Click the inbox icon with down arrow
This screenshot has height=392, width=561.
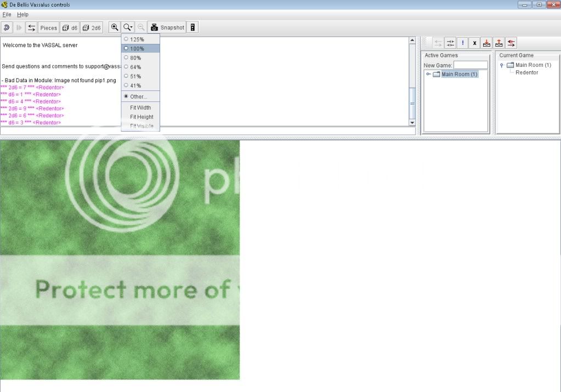[x=486, y=43]
